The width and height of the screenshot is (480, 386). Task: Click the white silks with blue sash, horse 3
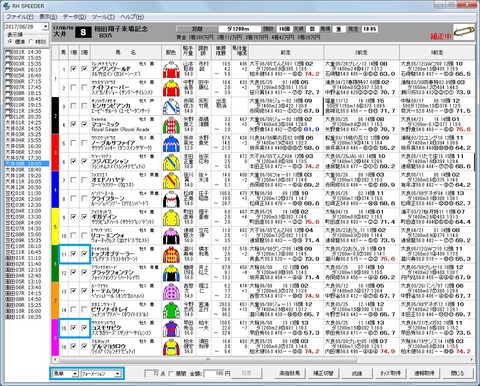(171, 107)
